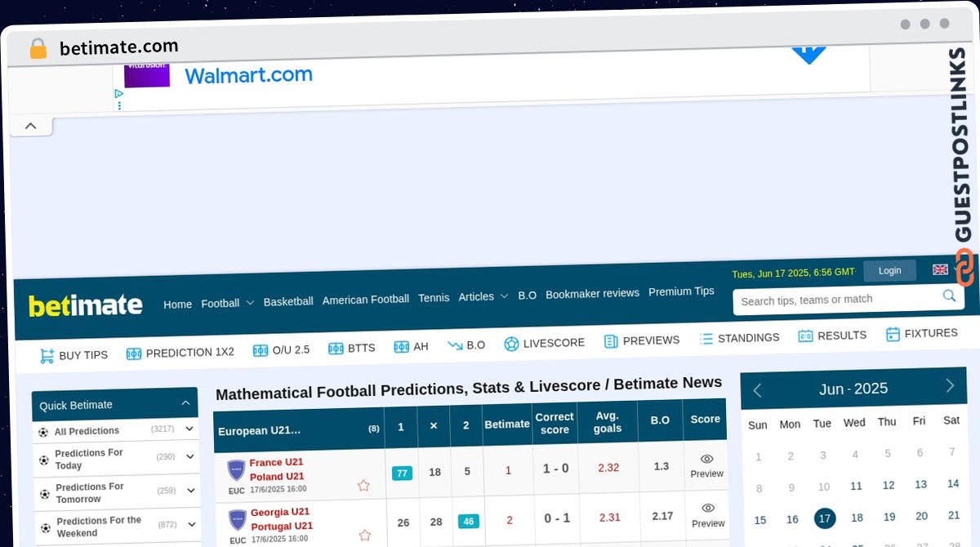Image resolution: width=980 pixels, height=547 pixels.
Task: Click the 1.3 B.O odds cell
Action: [x=661, y=465]
